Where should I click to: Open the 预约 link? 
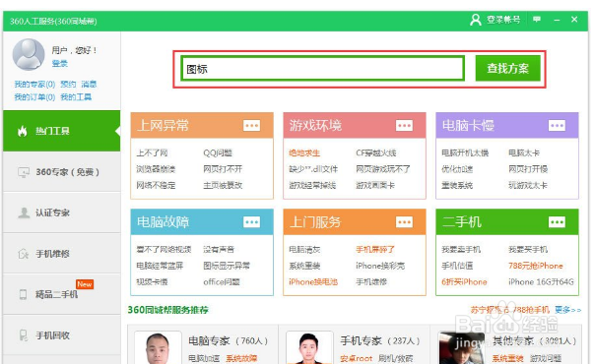pyautogui.click(x=68, y=84)
